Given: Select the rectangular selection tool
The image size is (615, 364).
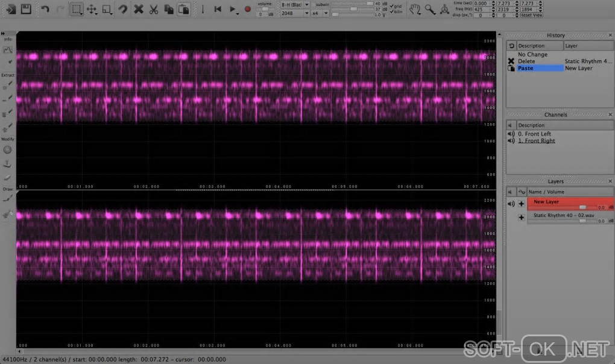Looking at the screenshot, I should point(76,9).
